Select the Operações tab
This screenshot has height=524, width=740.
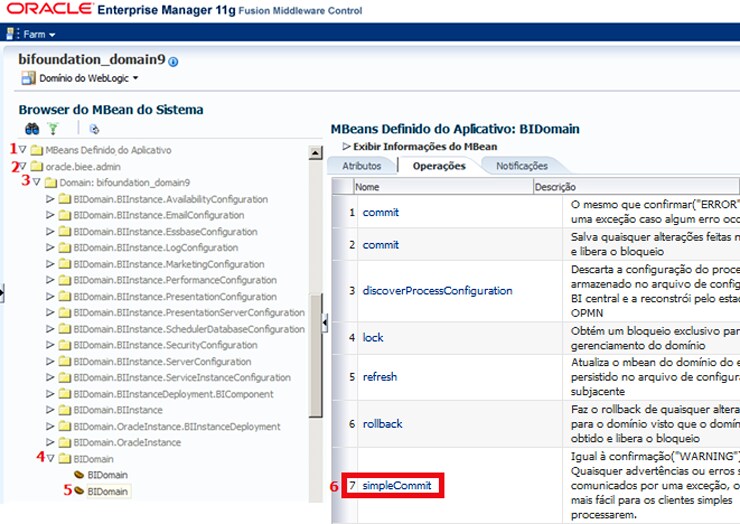pos(439,166)
